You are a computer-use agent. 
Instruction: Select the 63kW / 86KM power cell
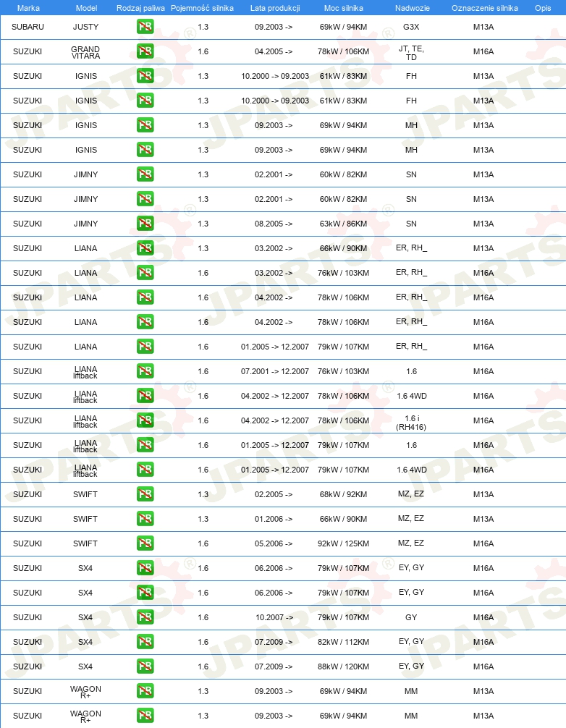click(344, 224)
